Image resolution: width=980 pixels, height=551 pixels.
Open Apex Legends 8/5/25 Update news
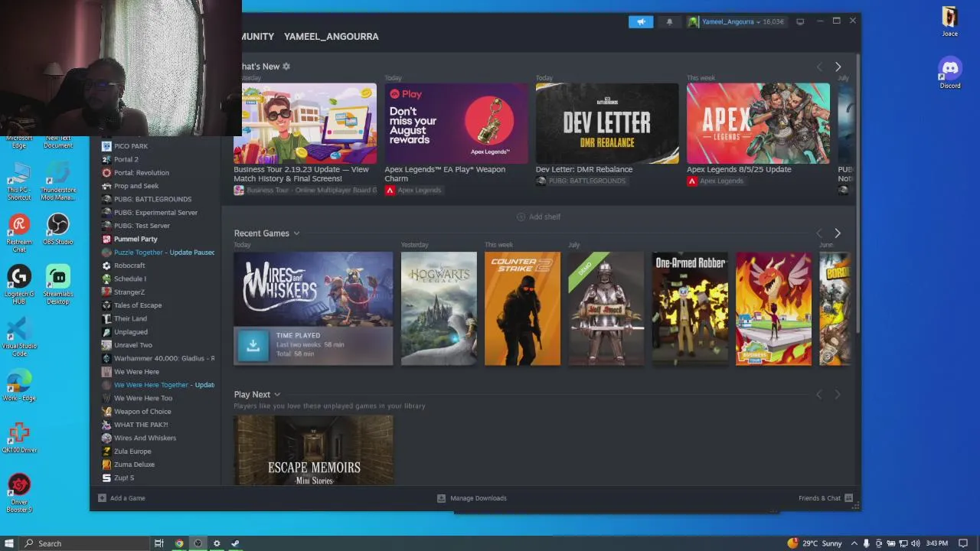click(758, 123)
